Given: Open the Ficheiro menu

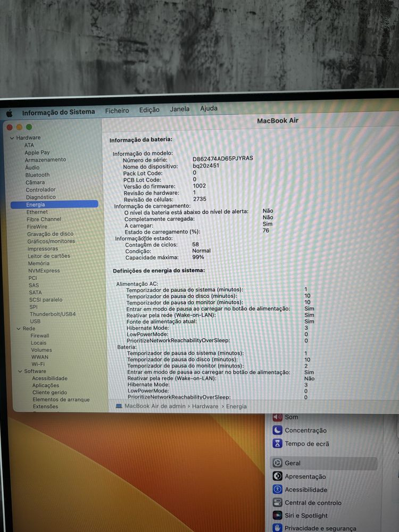Looking at the screenshot, I should point(117,111).
